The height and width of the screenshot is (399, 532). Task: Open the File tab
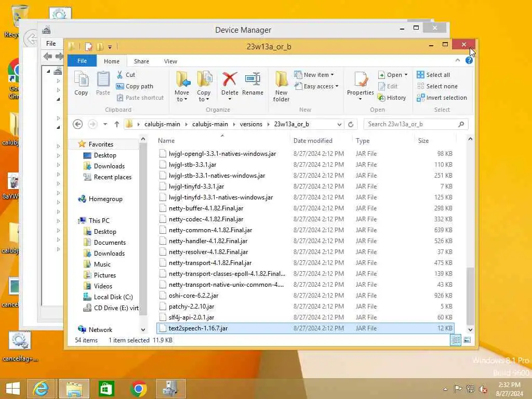82,61
